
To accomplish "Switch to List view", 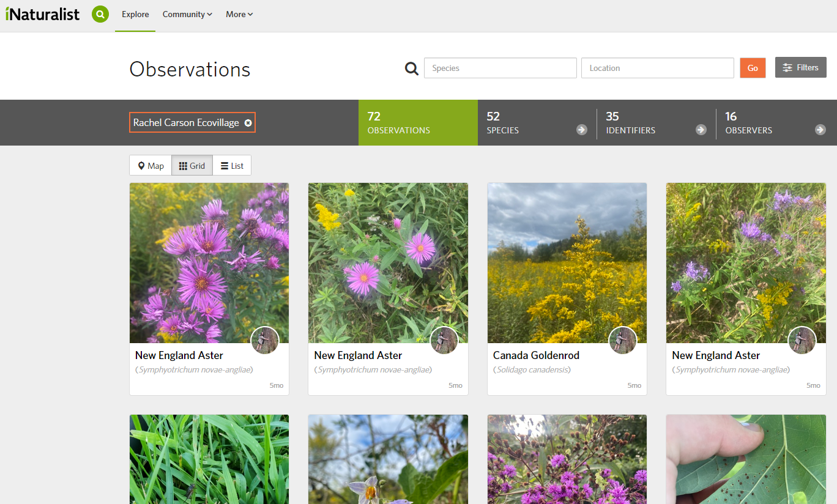I will click(232, 166).
